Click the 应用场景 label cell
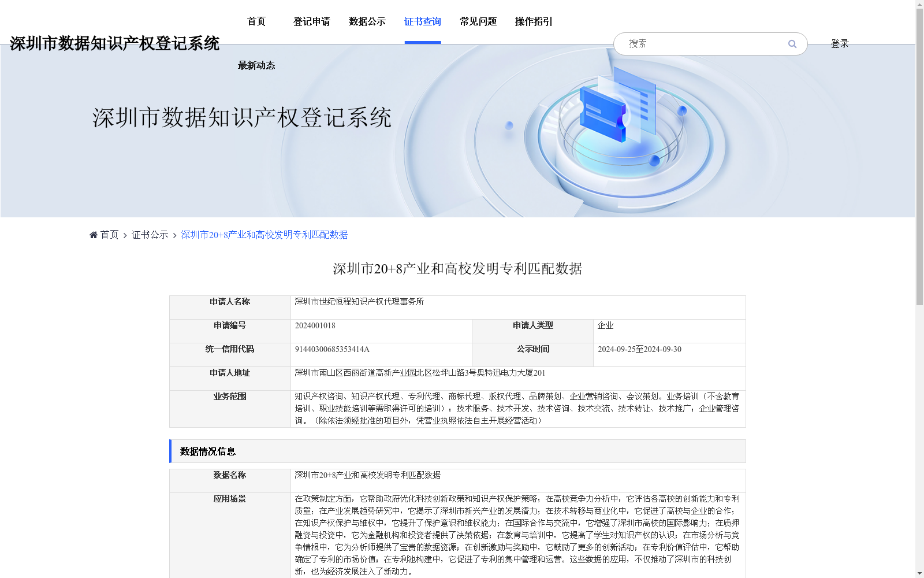Viewport: 924px width, 578px height. point(230,535)
